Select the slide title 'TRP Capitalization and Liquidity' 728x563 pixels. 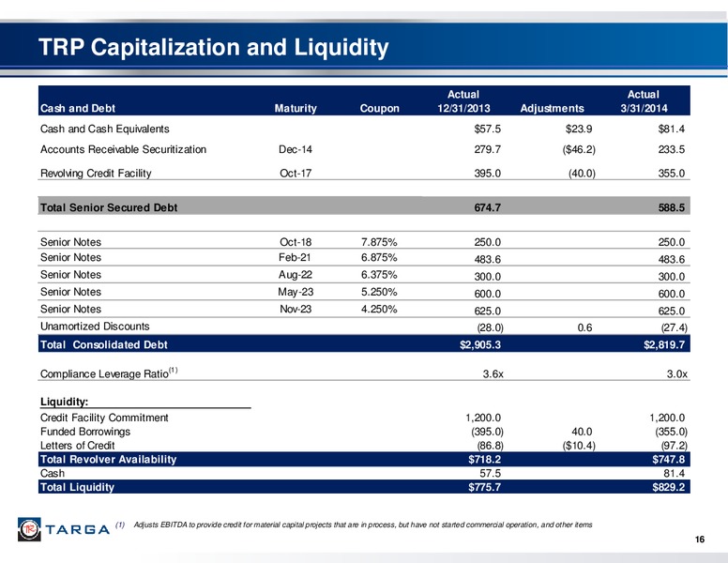click(x=214, y=47)
